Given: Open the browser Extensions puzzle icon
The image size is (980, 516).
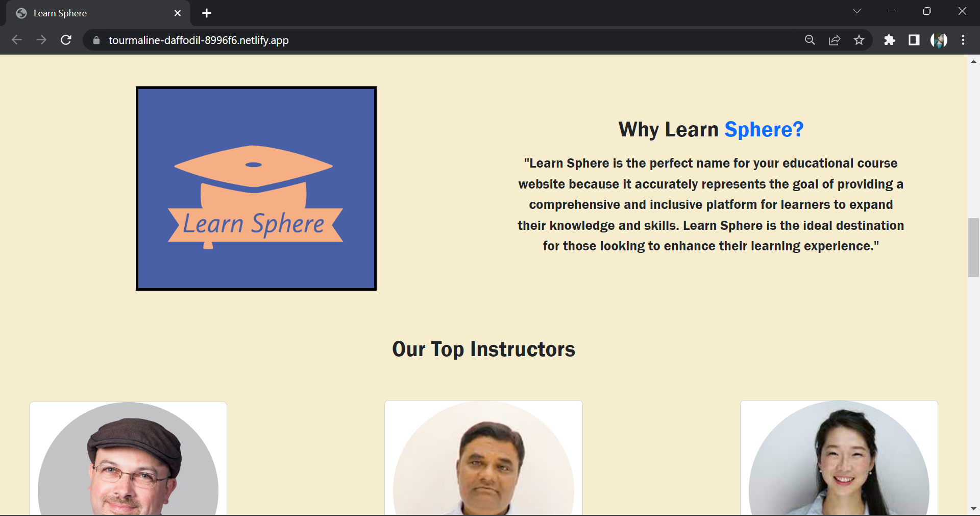Looking at the screenshot, I should pyautogui.click(x=890, y=40).
